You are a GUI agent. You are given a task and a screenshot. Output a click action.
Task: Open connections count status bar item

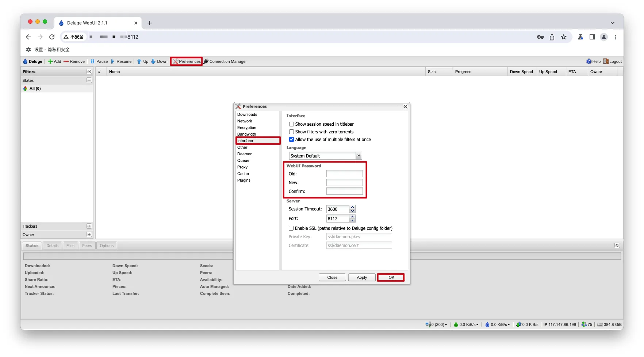(x=436, y=324)
